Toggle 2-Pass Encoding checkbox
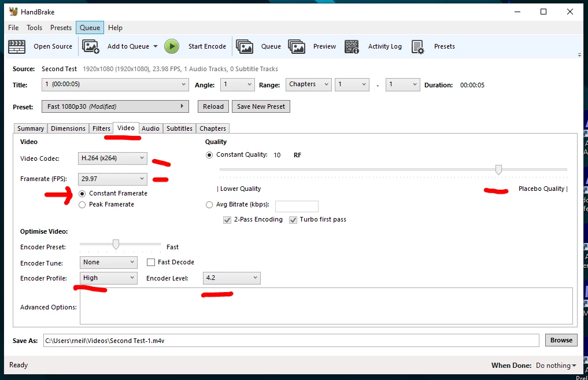The height and width of the screenshot is (380, 588). (x=227, y=220)
